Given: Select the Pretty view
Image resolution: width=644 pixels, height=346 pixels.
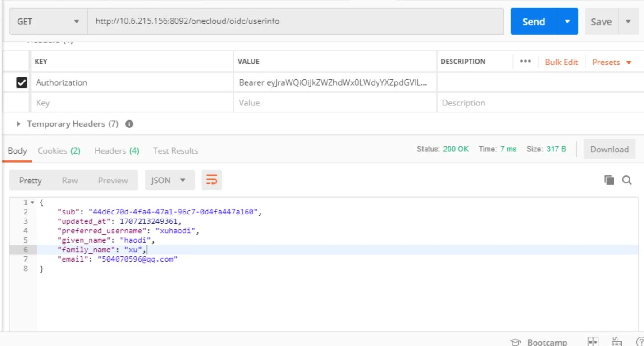Looking at the screenshot, I should tap(30, 180).
